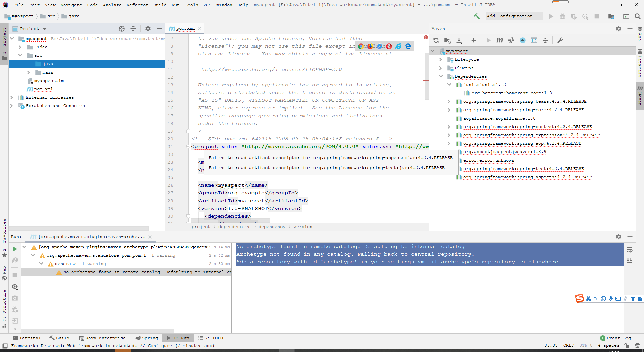Open the VCS menu
Viewport: 644px width, 352px height.
[x=207, y=5]
